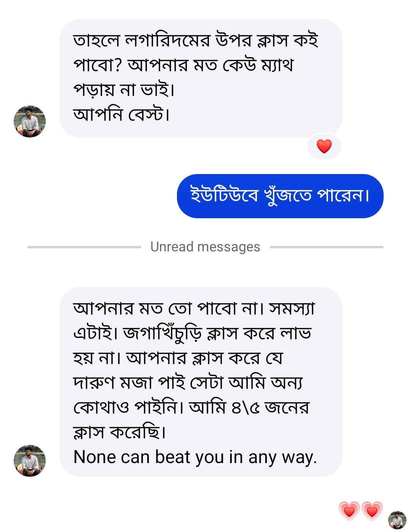Click the word "ম্যাথ" in first message

[277, 65]
